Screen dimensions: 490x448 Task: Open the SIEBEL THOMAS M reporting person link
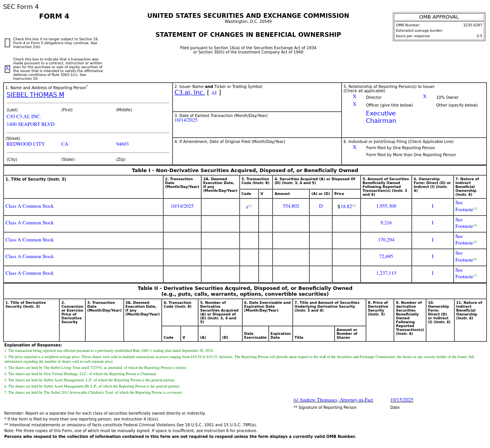tap(35, 95)
